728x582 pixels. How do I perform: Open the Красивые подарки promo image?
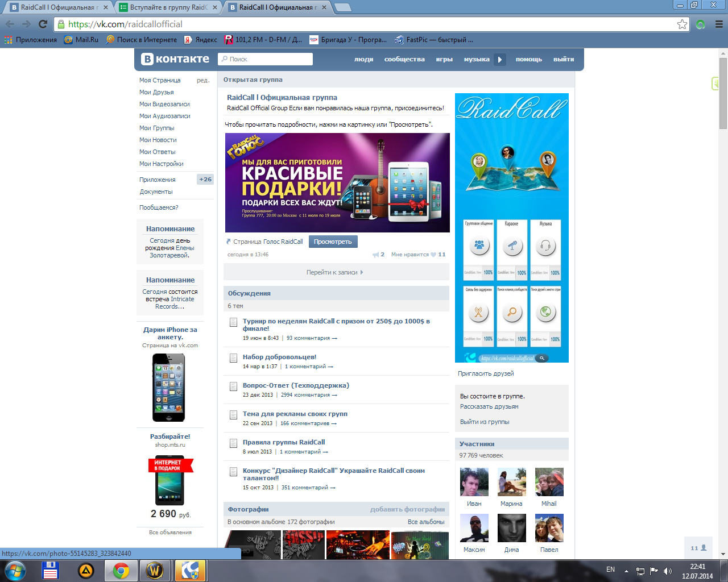click(337, 182)
